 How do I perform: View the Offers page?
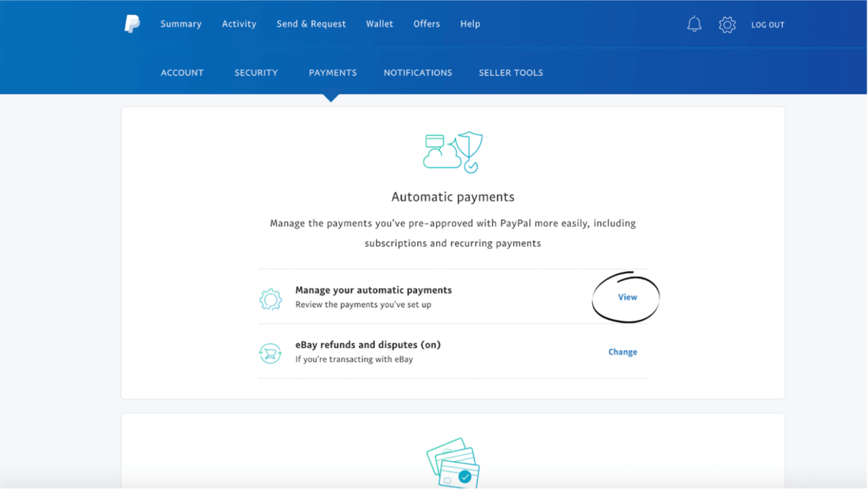(427, 23)
